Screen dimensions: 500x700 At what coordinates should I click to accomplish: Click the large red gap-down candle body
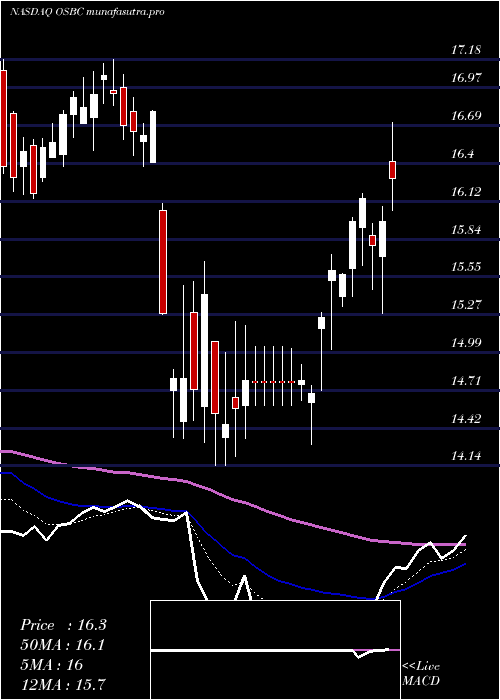pos(163,262)
